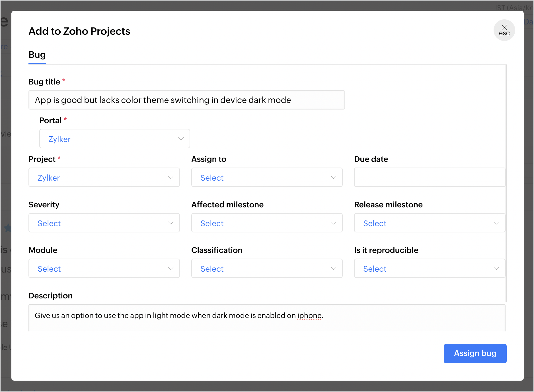Viewport: 534px width, 392px height.
Task: Open the Is it reproducible dropdown
Action: point(429,269)
